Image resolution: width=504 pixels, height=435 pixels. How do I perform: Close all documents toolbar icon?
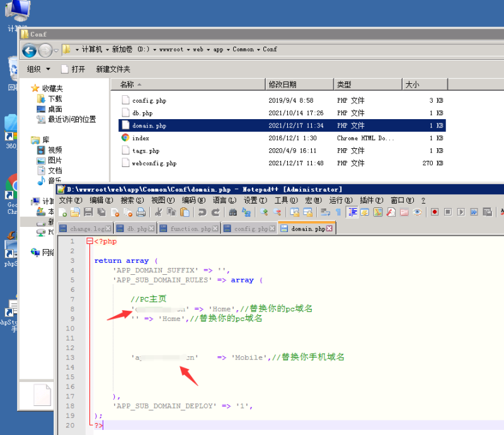point(128,212)
